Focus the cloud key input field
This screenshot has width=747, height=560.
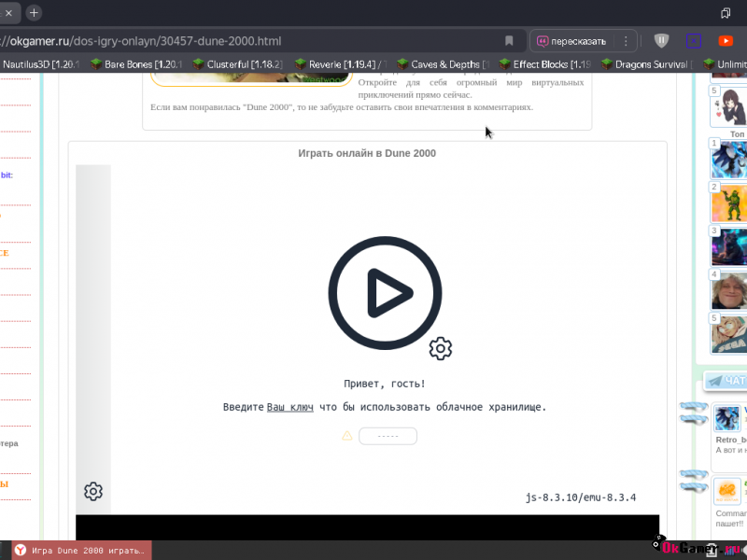388,436
